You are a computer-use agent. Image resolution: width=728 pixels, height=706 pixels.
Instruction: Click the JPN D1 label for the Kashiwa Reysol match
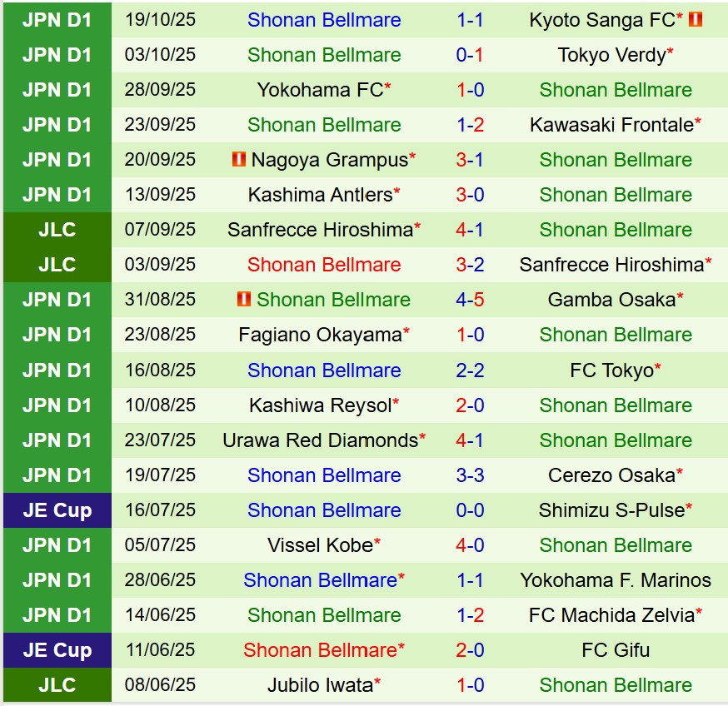tap(57, 405)
